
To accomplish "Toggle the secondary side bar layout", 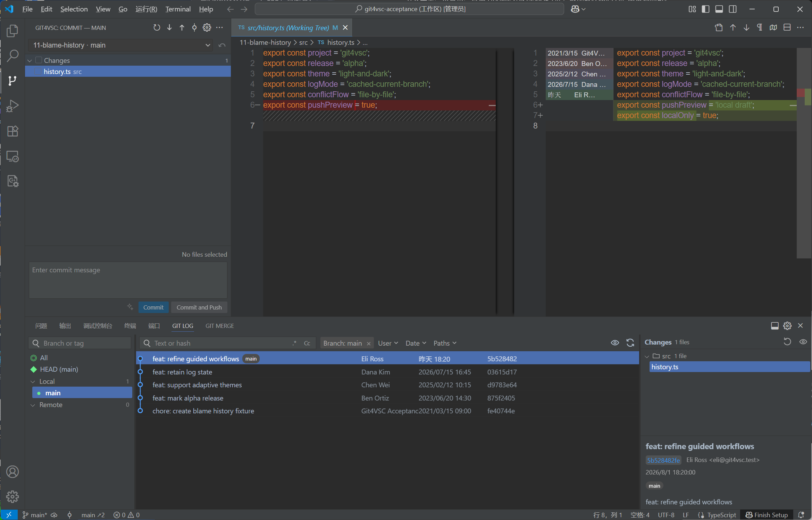I will [733, 9].
